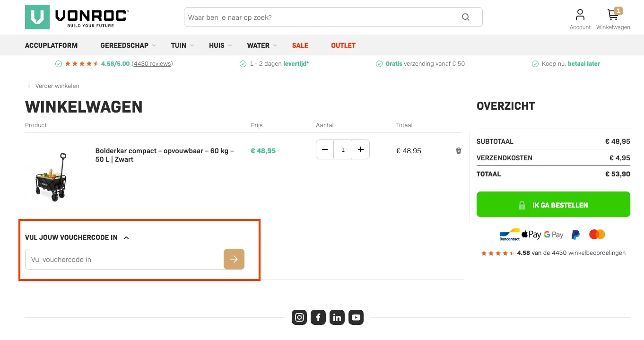Image resolution: width=644 pixels, height=340 pixels.
Task: Remove product with trash icon
Action: (x=458, y=151)
